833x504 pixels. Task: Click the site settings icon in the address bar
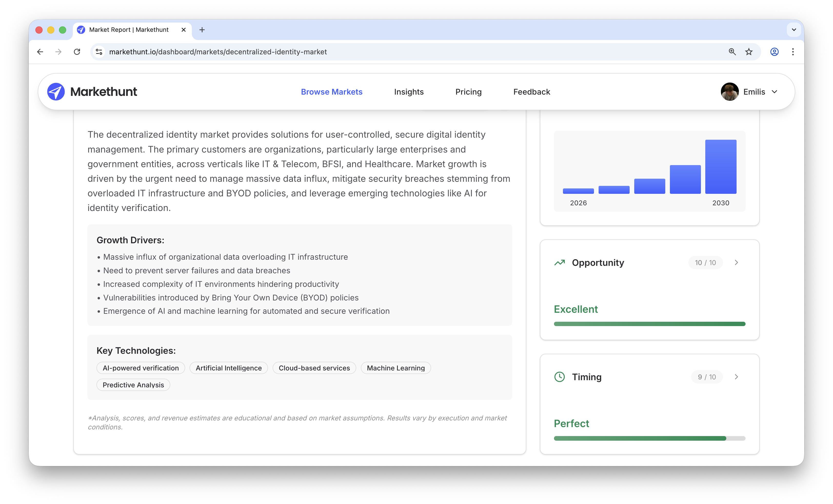[99, 52]
